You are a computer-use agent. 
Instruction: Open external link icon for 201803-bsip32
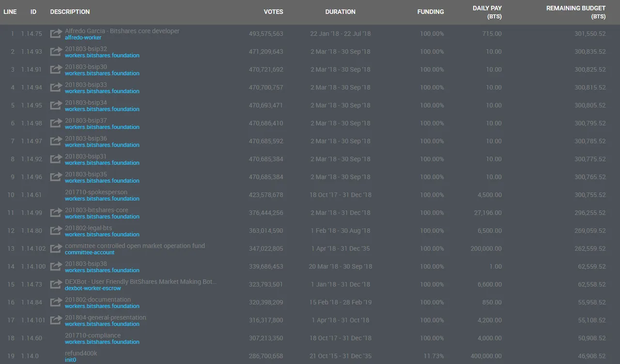point(56,52)
